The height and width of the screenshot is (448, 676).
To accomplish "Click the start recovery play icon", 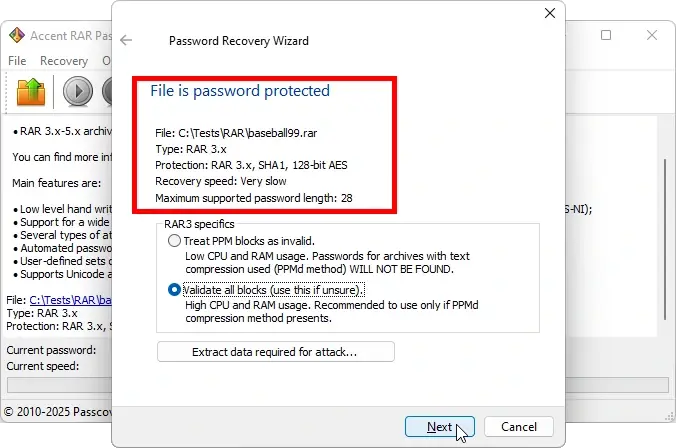I will (78, 92).
